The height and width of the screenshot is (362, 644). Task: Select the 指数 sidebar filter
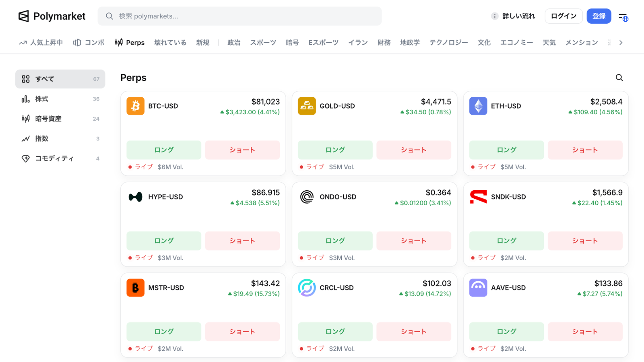pos(60,139)
